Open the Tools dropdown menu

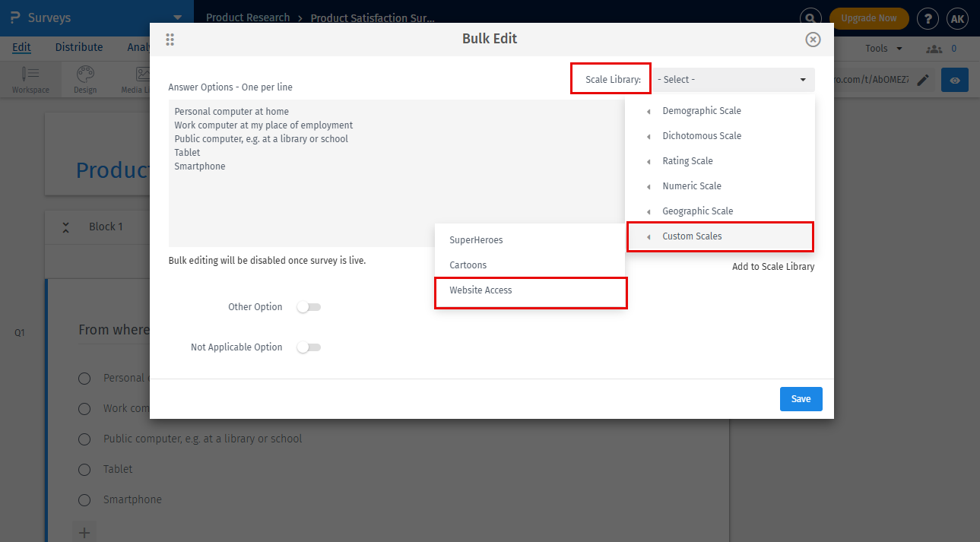[882, 47]
